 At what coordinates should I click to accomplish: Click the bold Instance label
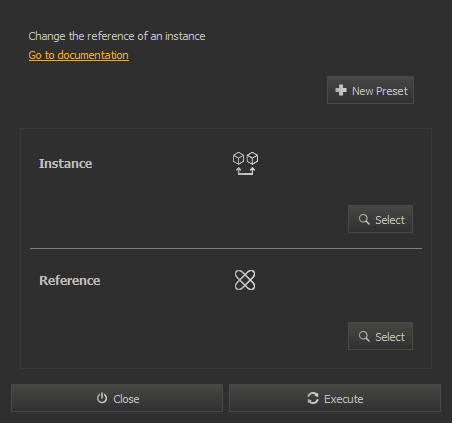pos(66,164)
